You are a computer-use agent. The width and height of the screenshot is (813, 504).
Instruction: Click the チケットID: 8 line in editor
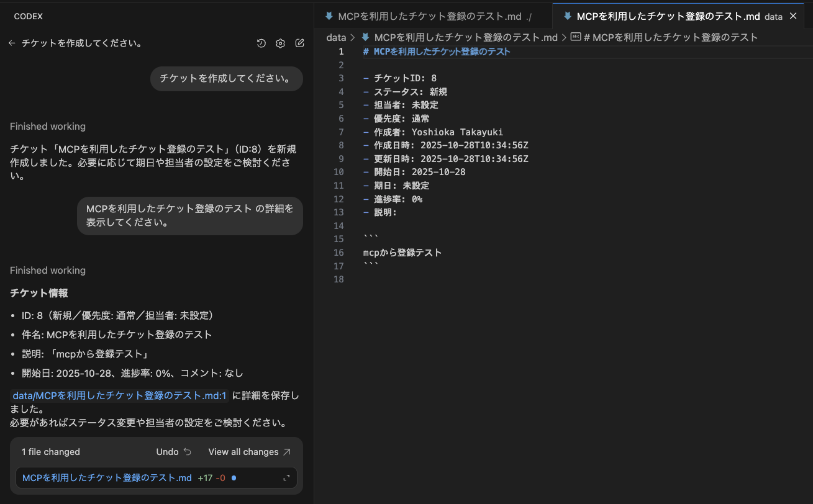pos(405,78)
